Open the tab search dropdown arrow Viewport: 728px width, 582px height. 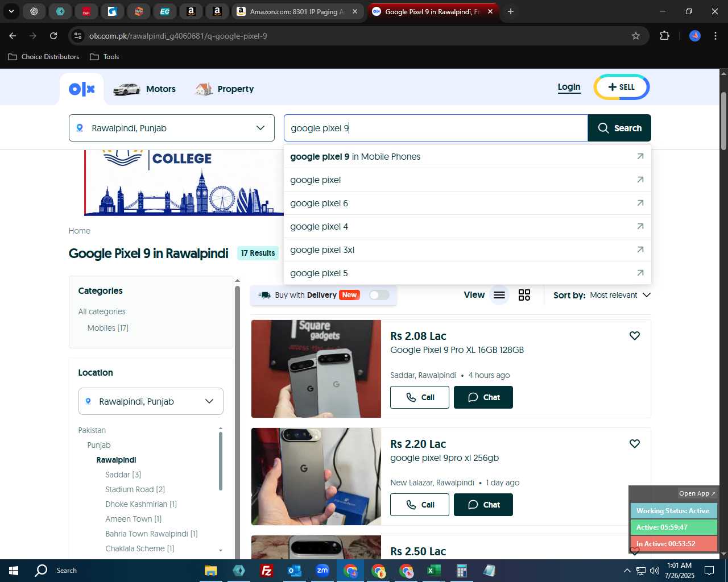tap(11, 11)
